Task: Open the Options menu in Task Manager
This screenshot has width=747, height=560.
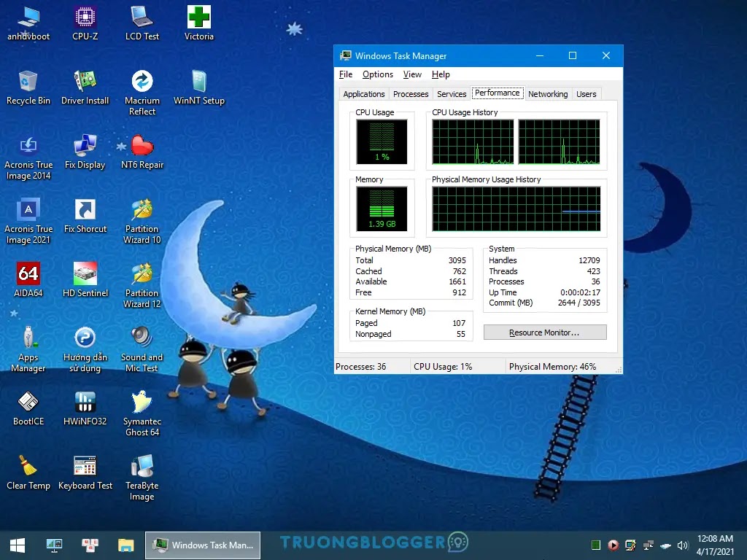Action: [x=377, y=74]
